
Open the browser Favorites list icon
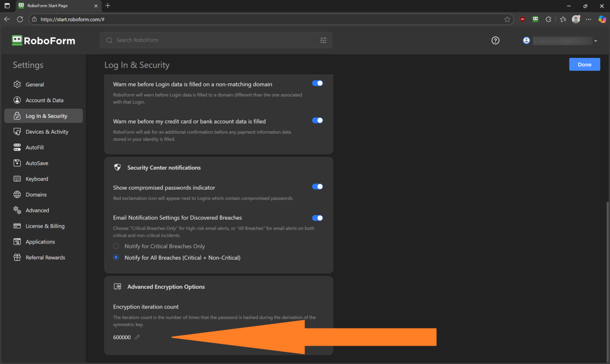point(563,19)
